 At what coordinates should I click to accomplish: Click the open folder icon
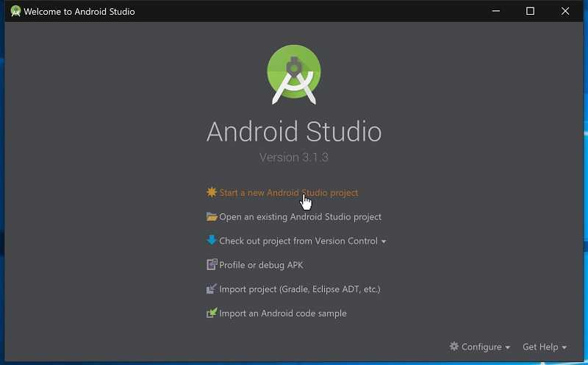point(212,216)
